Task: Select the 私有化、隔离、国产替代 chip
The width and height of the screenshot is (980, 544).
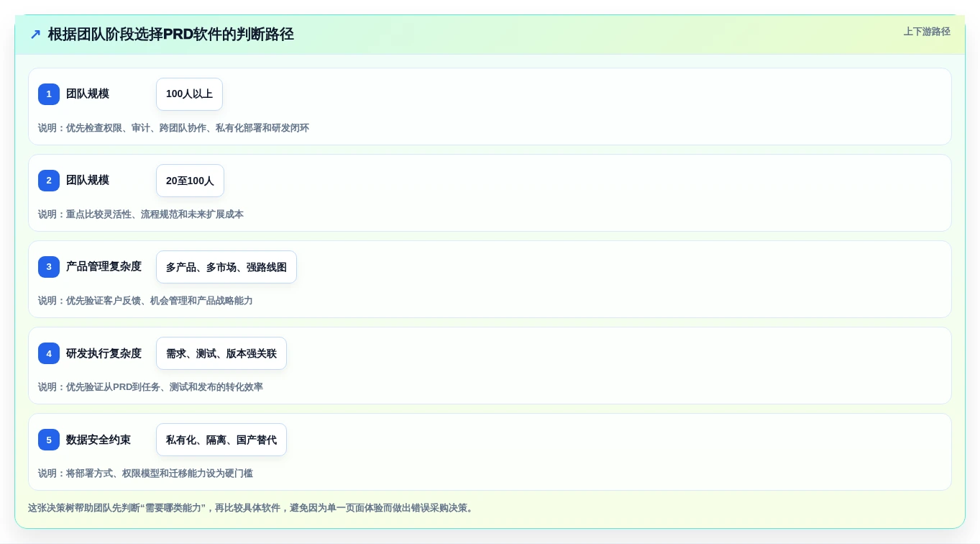Action: click(221, 440)
